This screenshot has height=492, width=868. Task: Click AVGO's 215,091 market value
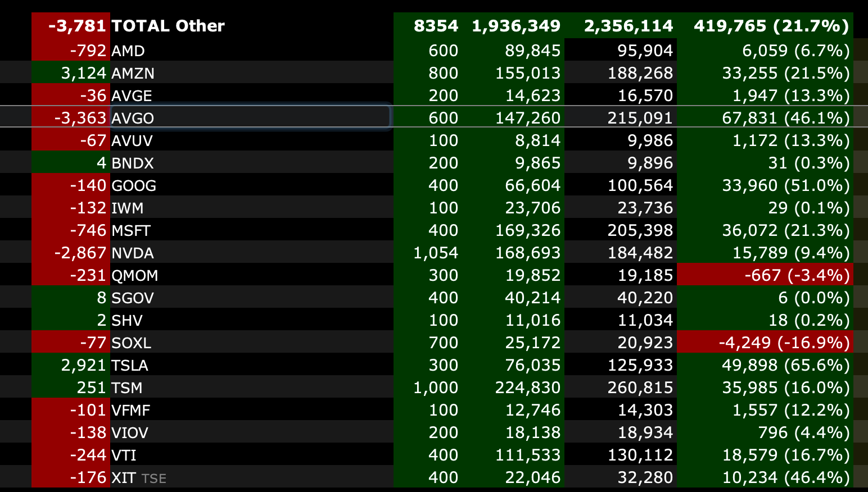(x=640, y=118)
